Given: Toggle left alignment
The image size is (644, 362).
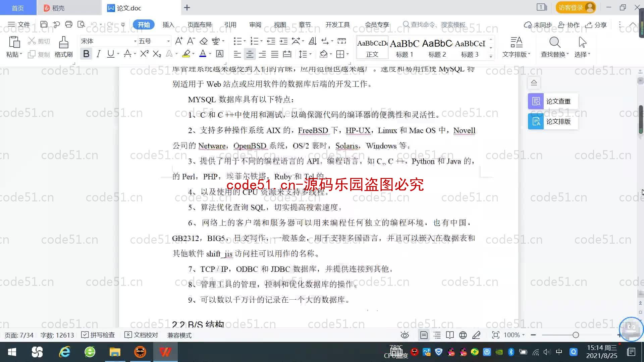Looking at the screenshot, I should coord(237,54).
